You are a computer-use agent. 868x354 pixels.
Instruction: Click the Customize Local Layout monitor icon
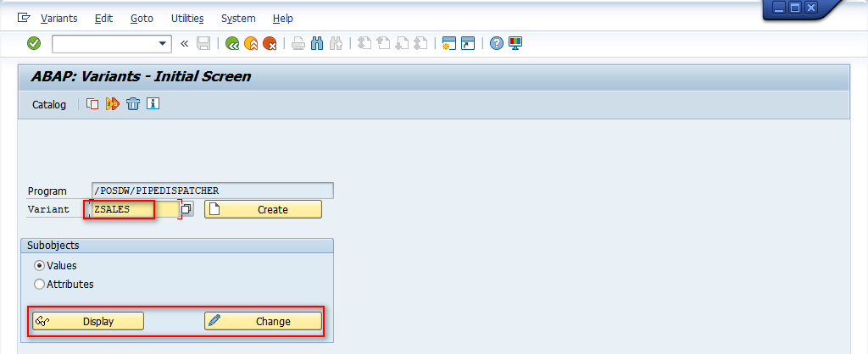515,43
